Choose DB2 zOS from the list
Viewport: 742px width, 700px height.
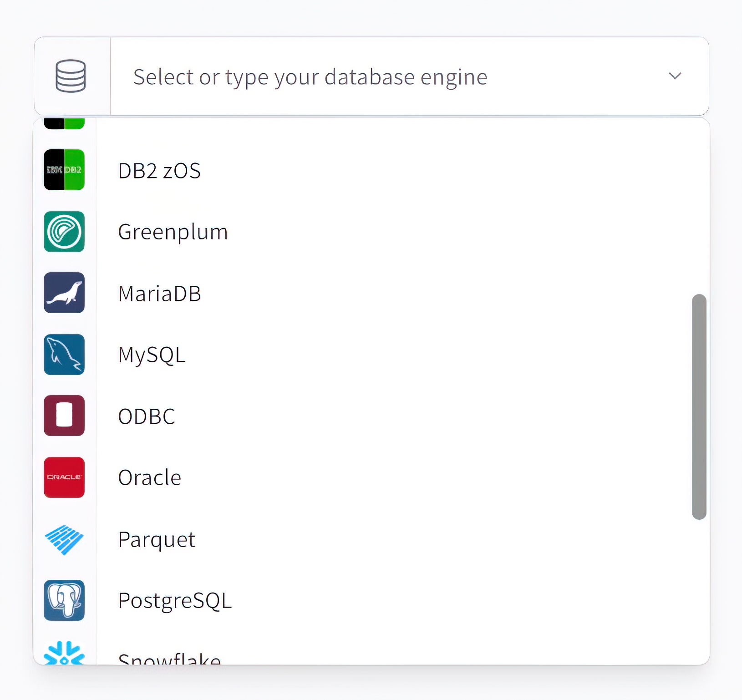pos(159,171)
